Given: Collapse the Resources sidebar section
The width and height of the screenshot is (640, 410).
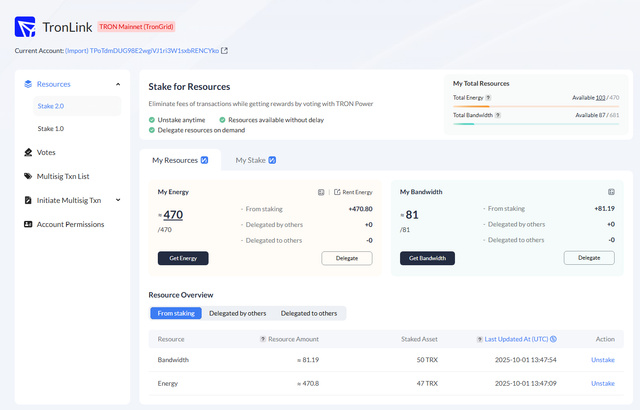Looking at the screenshot, I should 118,84.
